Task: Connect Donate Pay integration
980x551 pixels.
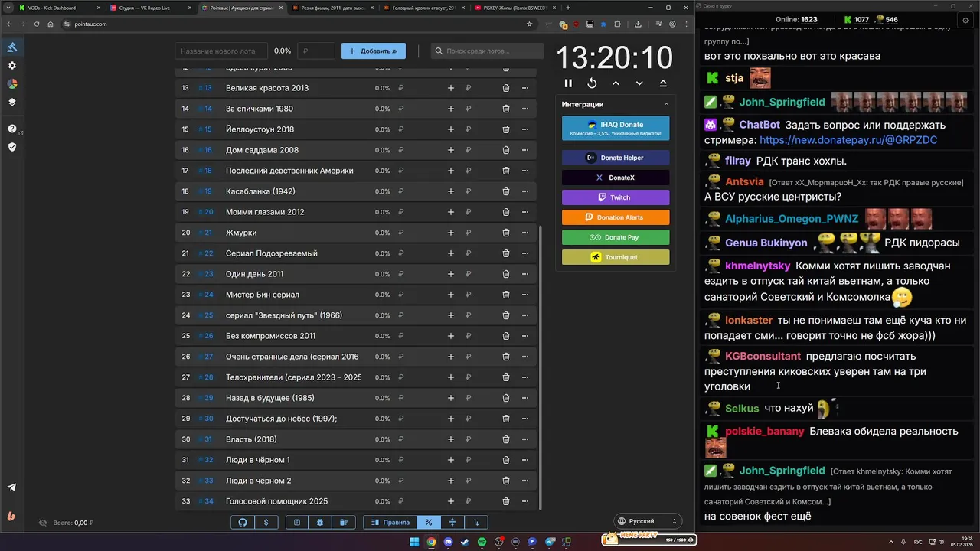Action: point(616,237)
